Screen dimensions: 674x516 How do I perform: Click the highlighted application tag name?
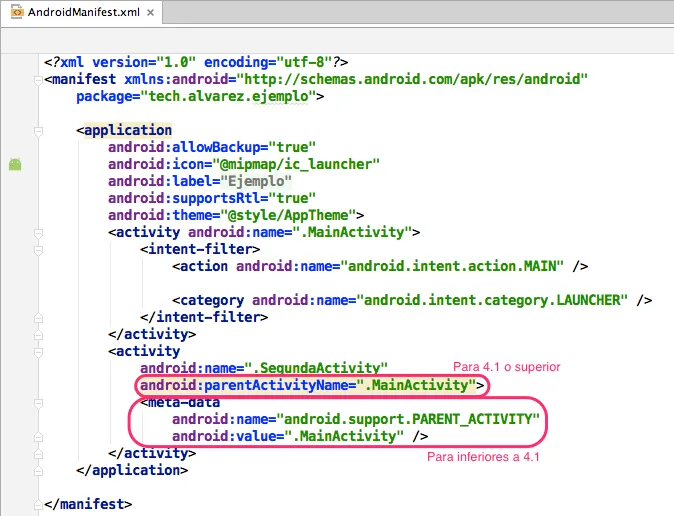128,130
